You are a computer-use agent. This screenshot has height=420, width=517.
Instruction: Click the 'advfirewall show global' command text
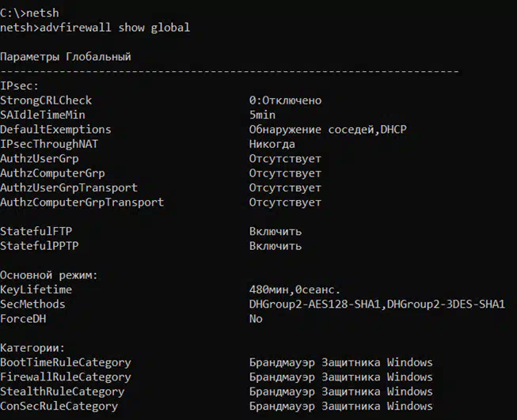pos(115,28)
